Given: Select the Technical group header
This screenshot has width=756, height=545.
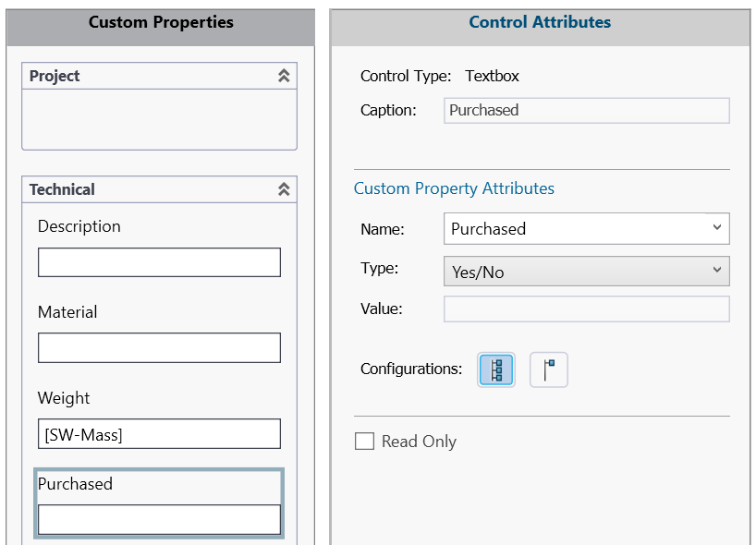Looking at the screenshot, I should click(159, 189).
